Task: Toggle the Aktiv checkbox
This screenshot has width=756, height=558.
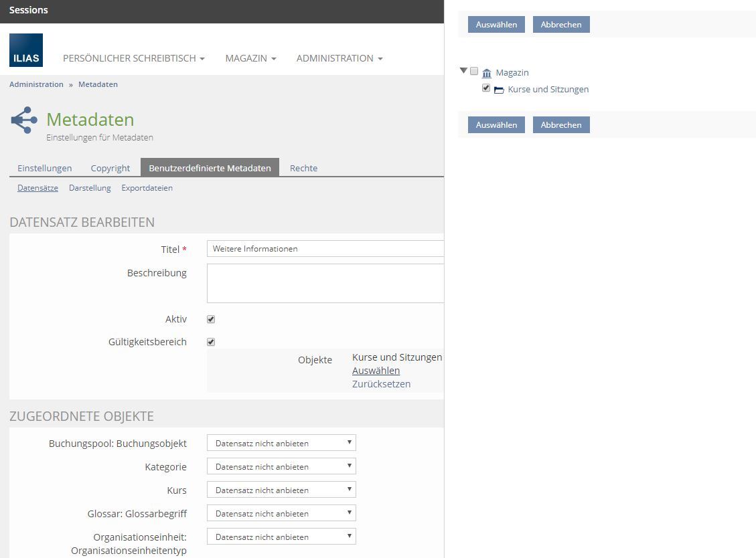Action: click(x=211, y=319)
